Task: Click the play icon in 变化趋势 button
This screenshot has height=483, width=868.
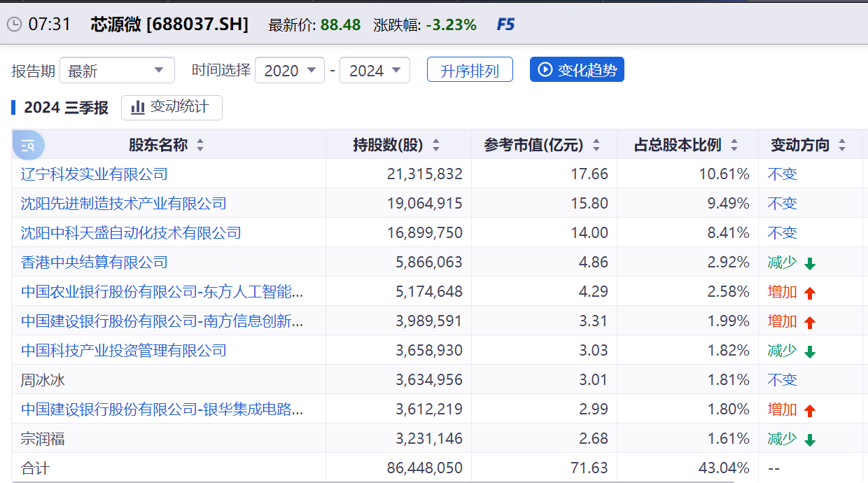Action: pos(545,70)
